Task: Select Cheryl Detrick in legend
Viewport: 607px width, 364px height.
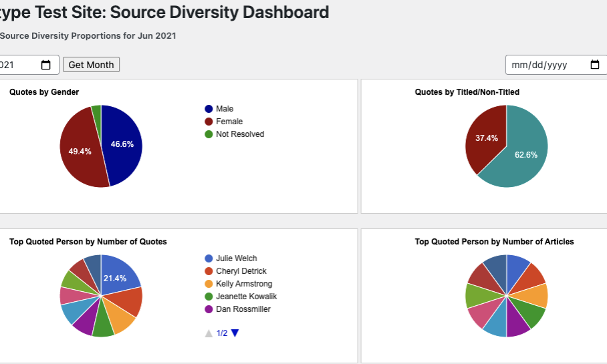Action: (241, 271)
